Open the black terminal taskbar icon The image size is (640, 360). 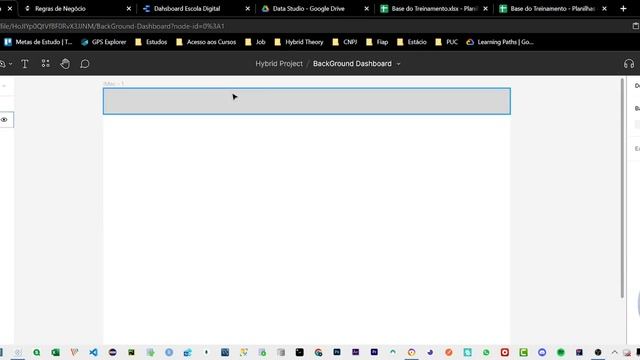[x=300, y=352]
